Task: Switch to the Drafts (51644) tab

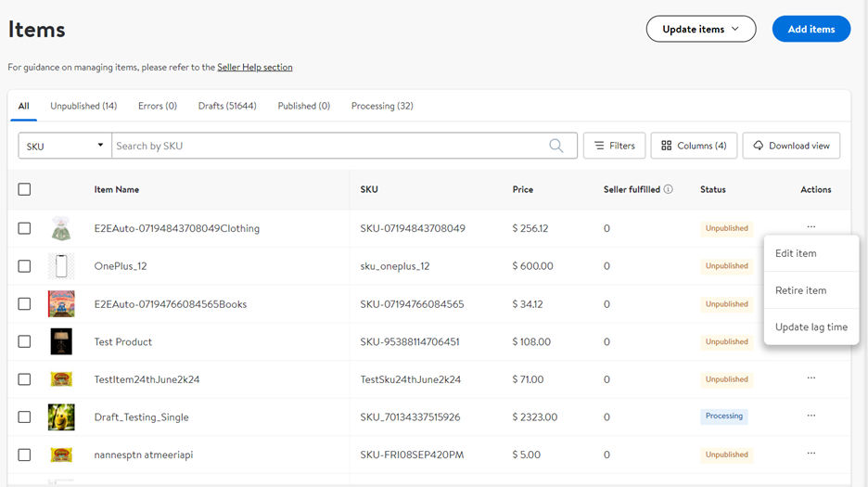Action: click(x=227, y=106)
